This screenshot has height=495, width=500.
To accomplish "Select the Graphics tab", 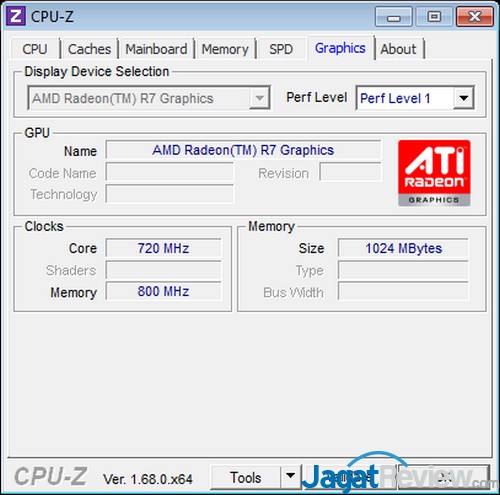I will [x=340, y=48].
